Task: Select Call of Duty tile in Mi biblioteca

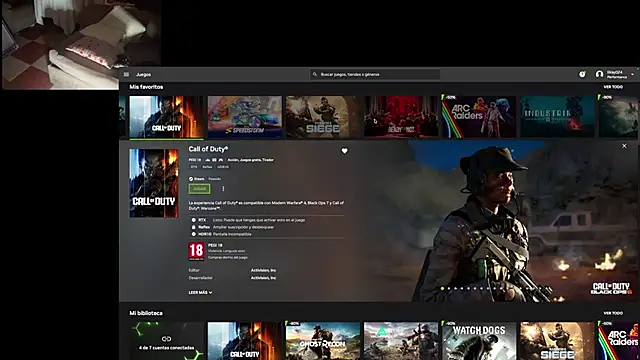Action: point(244,341)
